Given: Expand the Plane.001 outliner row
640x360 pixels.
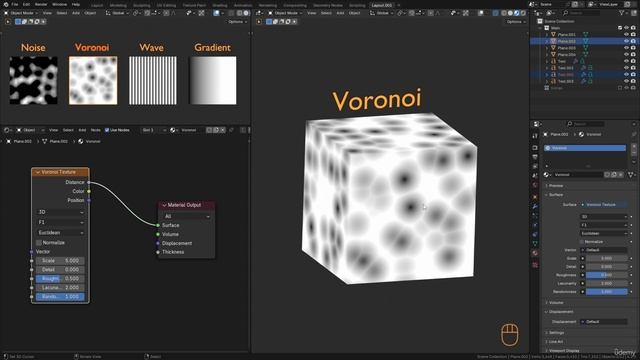Looking at the screenshot, I should click(x=547, y=35).
